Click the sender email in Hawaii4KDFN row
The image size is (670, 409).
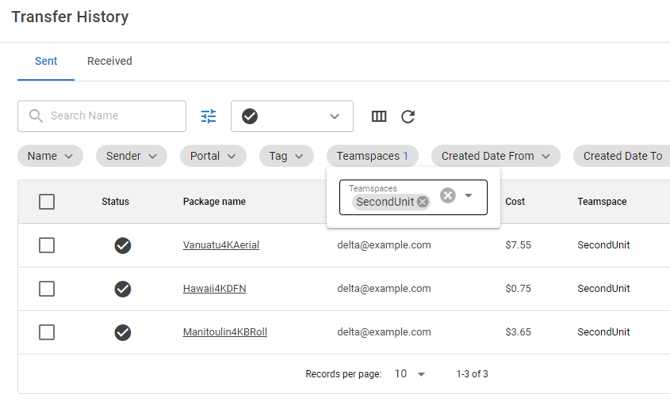click(384, 288)
